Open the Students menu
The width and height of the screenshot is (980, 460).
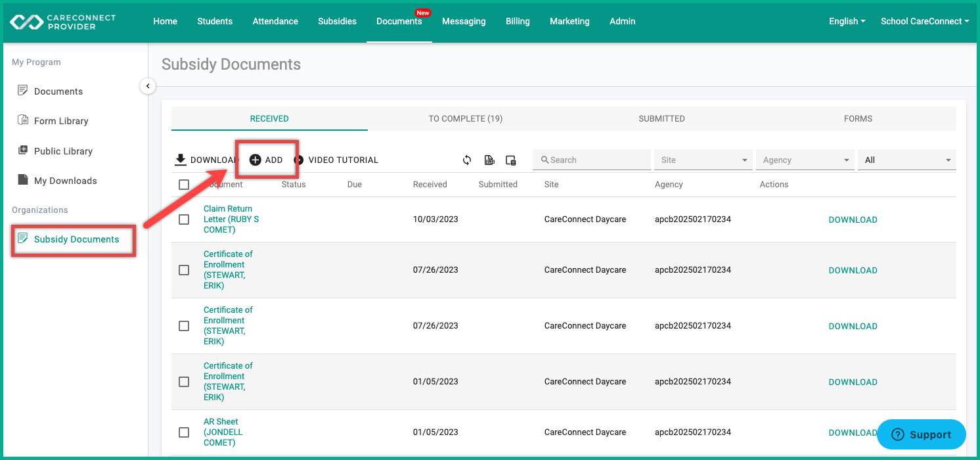[215, 21]
